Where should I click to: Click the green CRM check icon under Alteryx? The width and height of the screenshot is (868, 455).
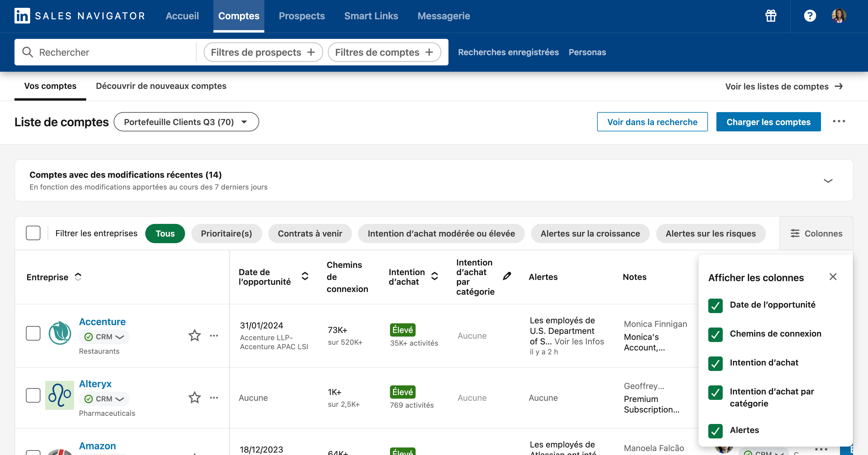pos(89,399)
